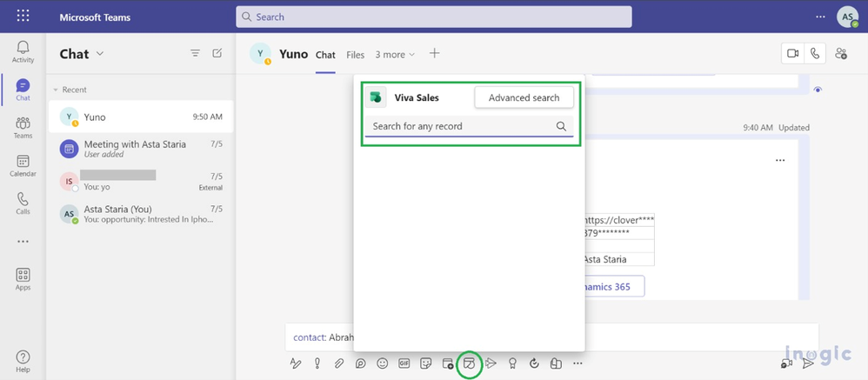
Task: Add a new tab with plus icon
Action: click(x=435, y=53)
